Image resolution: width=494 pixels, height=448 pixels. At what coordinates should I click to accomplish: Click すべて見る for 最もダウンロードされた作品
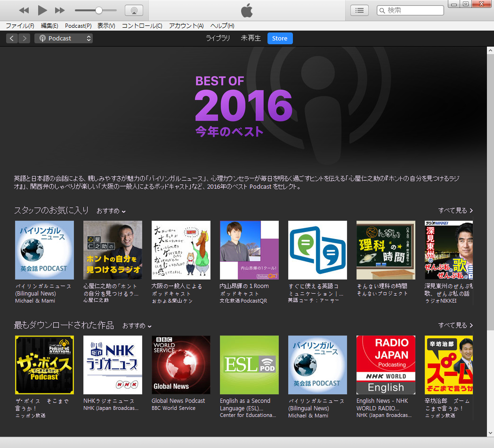(455, 325)
